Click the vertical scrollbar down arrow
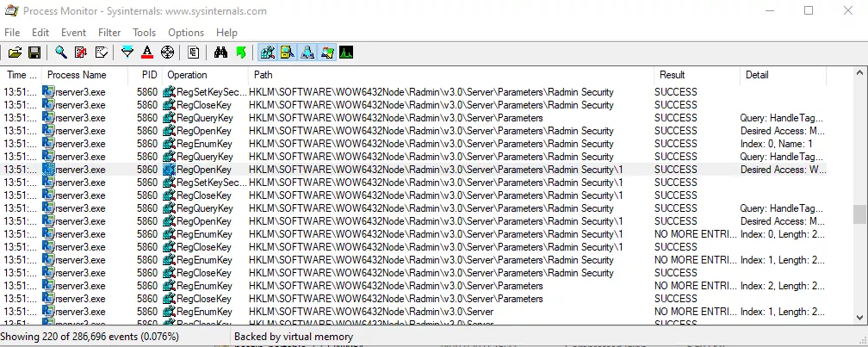Screen dimensions: 868x347 tap(859, 318)
